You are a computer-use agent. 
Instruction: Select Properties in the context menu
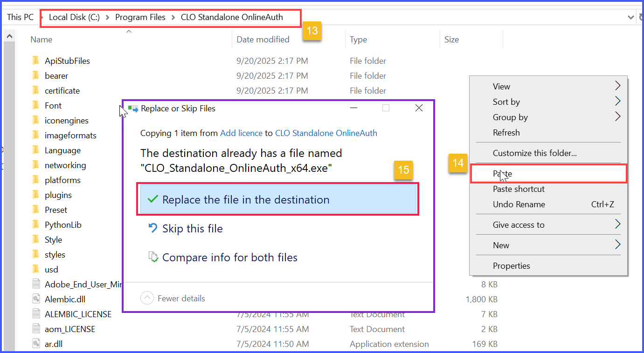pyautogui.click(x=511, y=266)
